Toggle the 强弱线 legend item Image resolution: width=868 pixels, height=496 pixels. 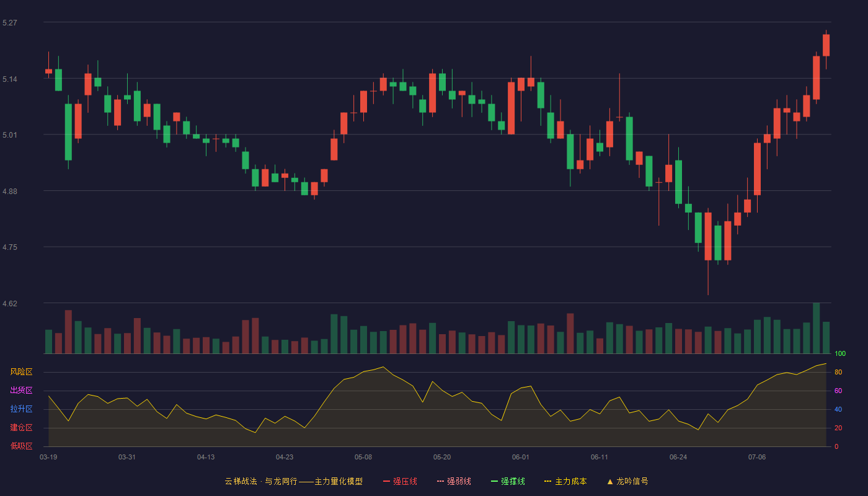click(454, 481)
